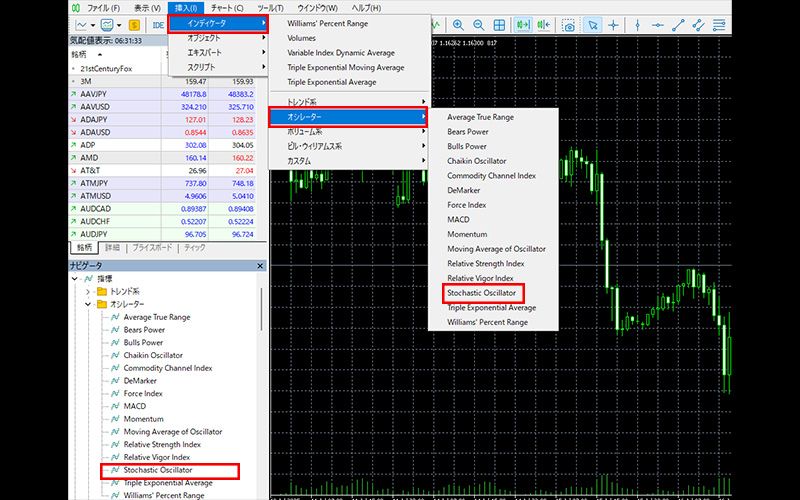The width and height of the screenshot is (800, 500).
Task: Select the equidistant channel tool
Action: (x=698, y=25)
